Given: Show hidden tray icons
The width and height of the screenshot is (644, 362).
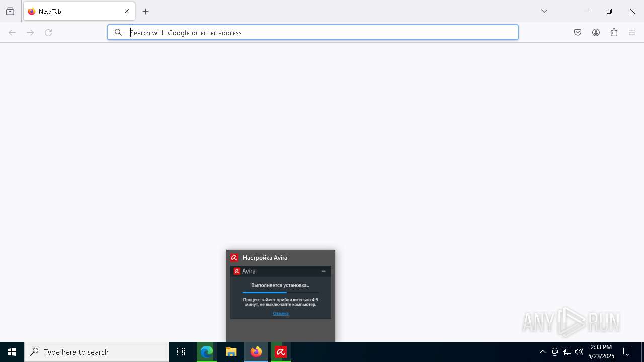Looking at the screenshot, I should pyautogui.click(x=542, y=352).
